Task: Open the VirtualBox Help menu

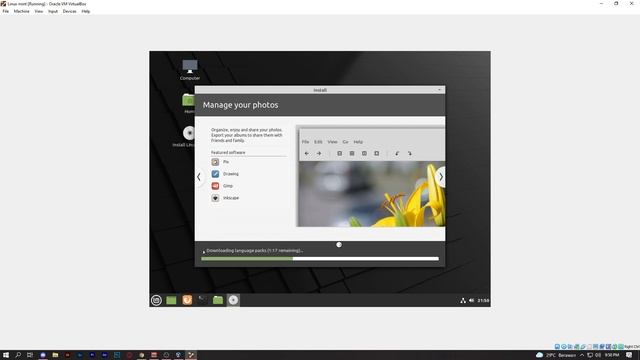Action: point(86,11)
